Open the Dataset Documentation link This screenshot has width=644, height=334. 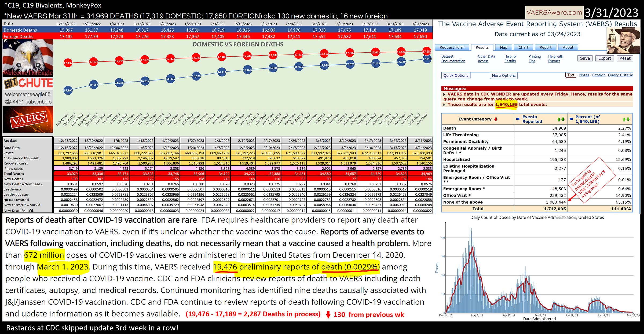453,59
